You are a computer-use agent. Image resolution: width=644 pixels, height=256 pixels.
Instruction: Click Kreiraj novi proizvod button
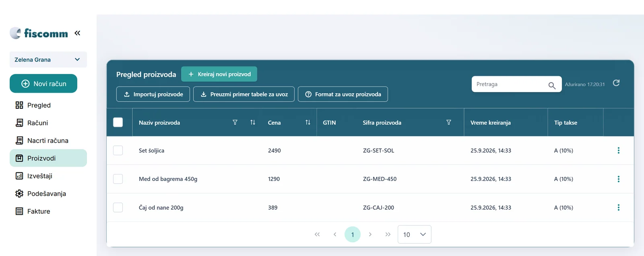219,74
